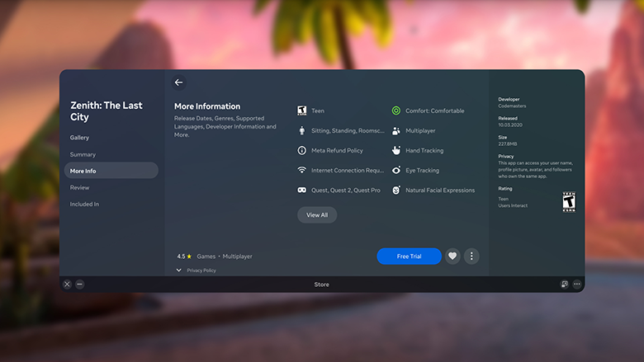Image resolution: width=644 pixels, height=362 pixels.
Task: Click the Eye Tracking icon
Action: [396, 170]
